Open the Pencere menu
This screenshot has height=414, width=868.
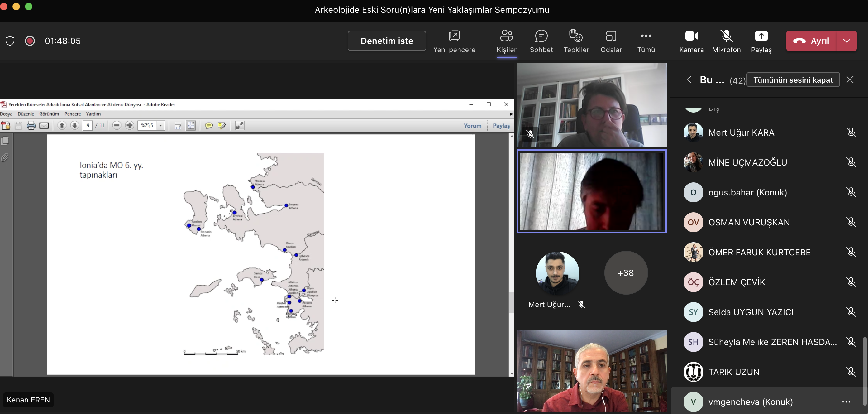point(73,114)
